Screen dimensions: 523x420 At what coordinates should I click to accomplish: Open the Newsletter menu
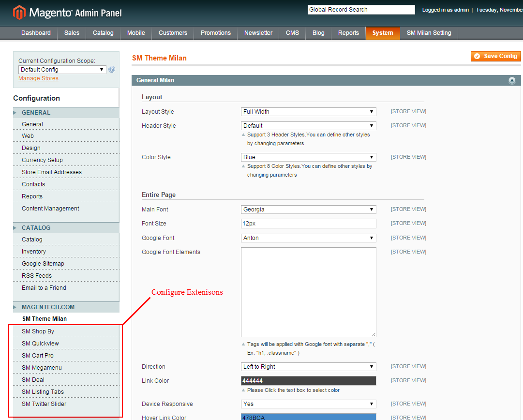pyautogui.click(x=258, y=33)
